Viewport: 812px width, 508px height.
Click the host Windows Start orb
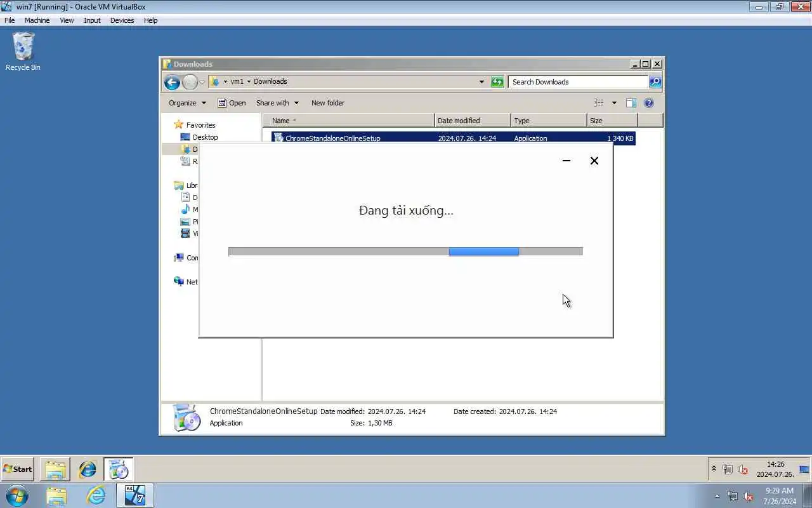click(16, 495)
